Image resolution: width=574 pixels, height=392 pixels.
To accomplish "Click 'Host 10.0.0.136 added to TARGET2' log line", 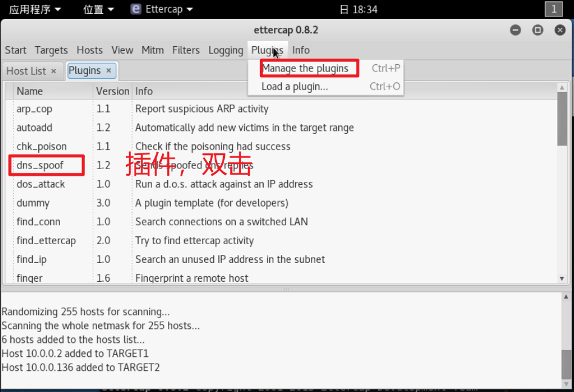I will [x=81, y=368].
